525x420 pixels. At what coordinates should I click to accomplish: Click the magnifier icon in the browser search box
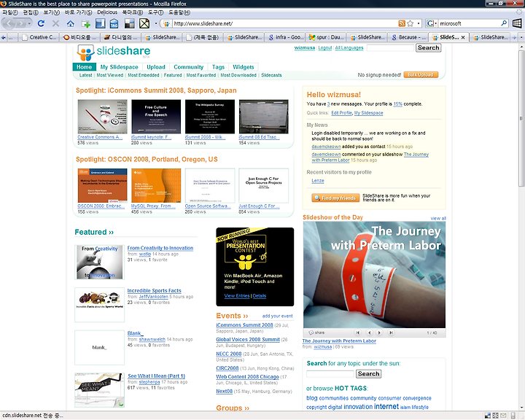tap(504, 23)
